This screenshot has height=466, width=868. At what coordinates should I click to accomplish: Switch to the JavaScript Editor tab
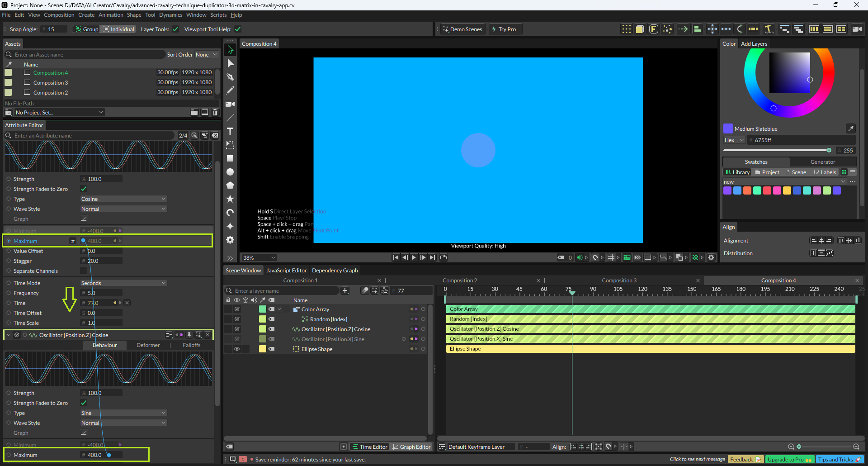pos(286,270)
